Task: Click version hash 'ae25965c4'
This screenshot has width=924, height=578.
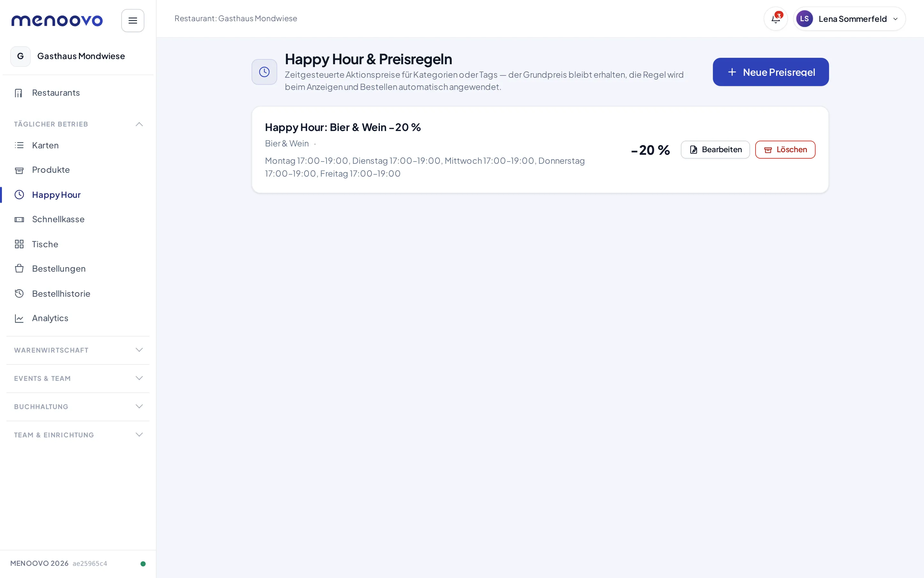Action: click(x=90, y=564)
